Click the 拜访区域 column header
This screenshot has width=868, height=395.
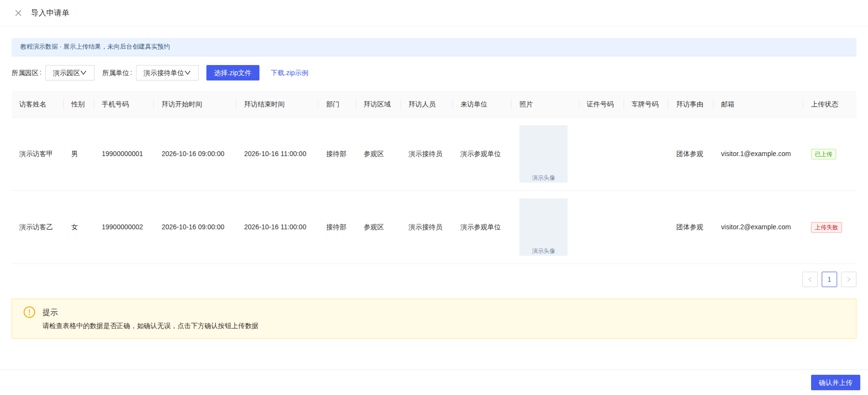[377, 104]
